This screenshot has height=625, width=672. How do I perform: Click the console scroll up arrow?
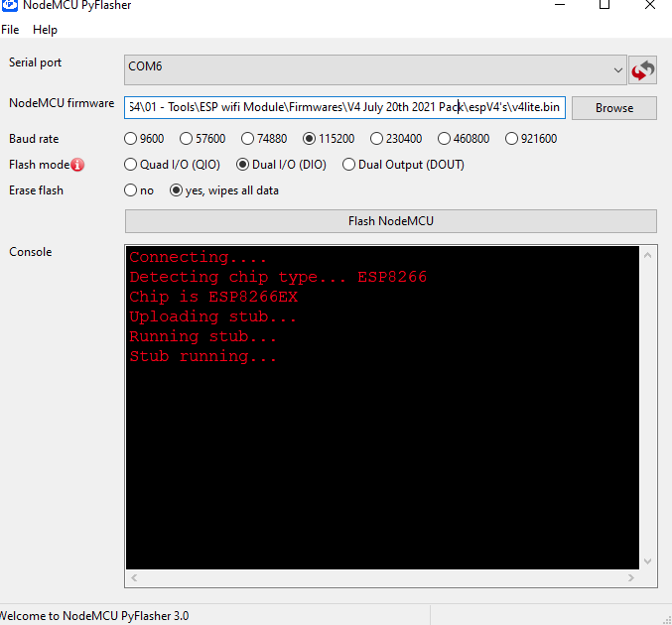[x=648, y=255]
